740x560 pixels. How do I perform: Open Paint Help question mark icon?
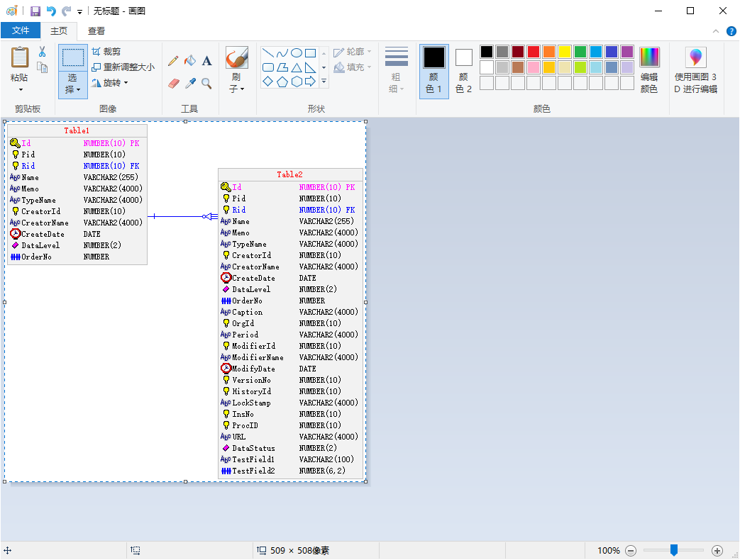731,32
